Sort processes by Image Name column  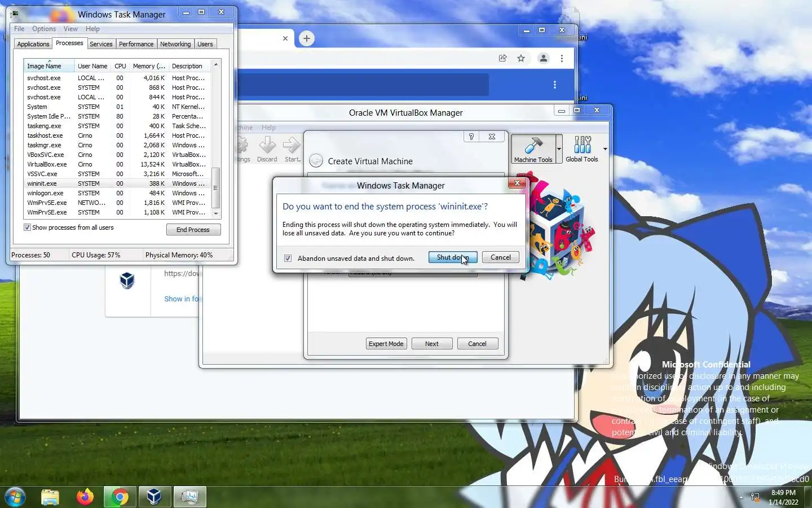(x=49, y=66)
